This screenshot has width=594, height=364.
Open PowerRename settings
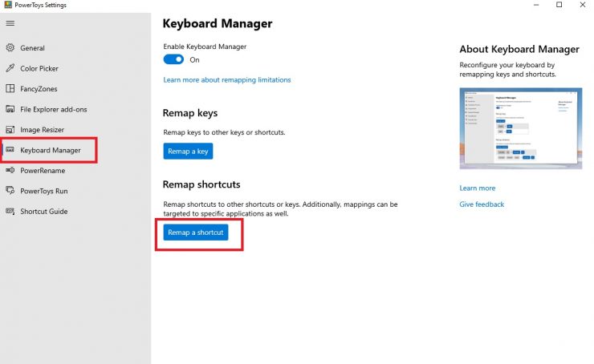(43, 171)
